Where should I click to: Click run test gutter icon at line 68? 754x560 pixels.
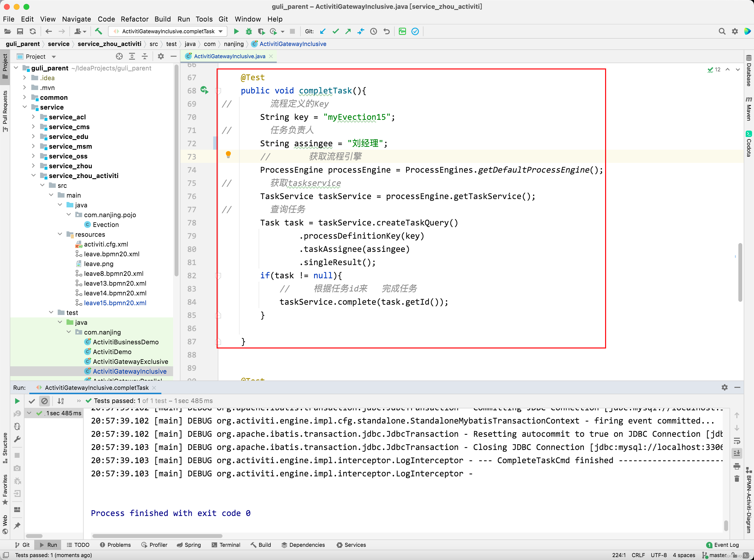pyautogui.click(x=204, y=90)
